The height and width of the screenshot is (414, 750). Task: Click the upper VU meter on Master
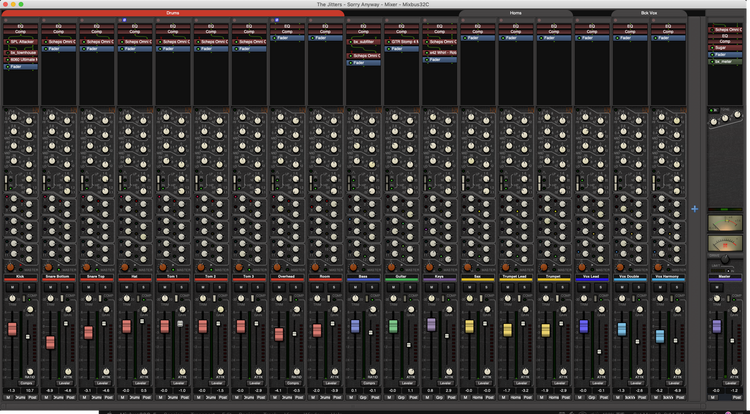click(x=725, y=223)
